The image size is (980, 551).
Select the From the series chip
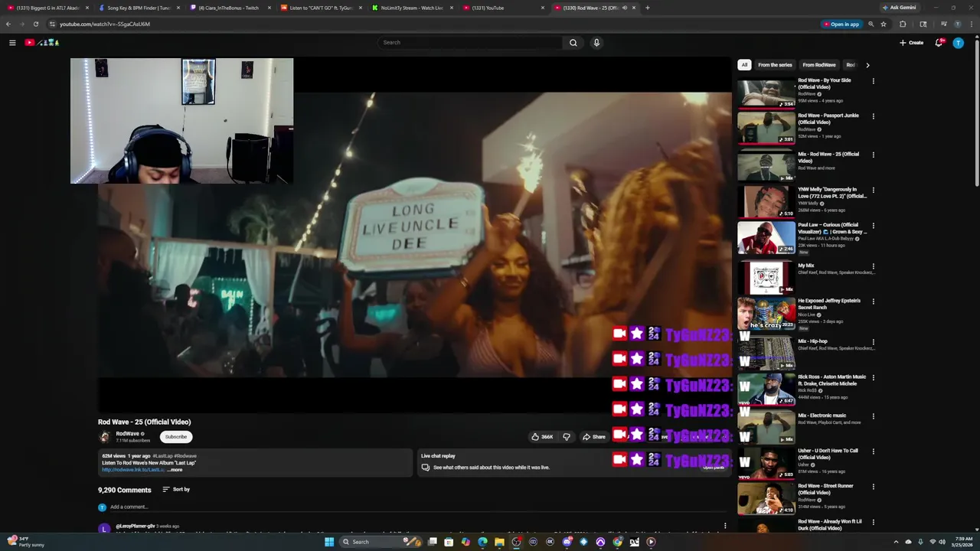pos(775,65)
